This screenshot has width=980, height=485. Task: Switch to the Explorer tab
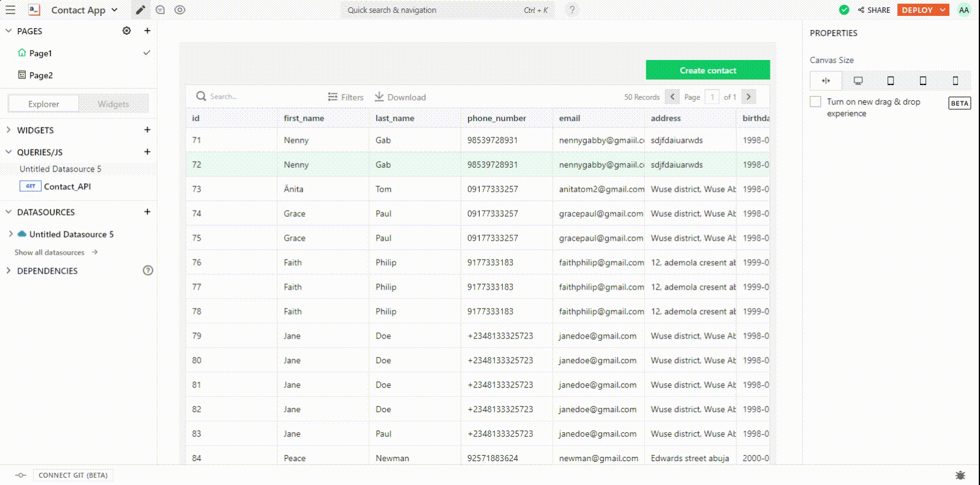(x=43, y=104)
